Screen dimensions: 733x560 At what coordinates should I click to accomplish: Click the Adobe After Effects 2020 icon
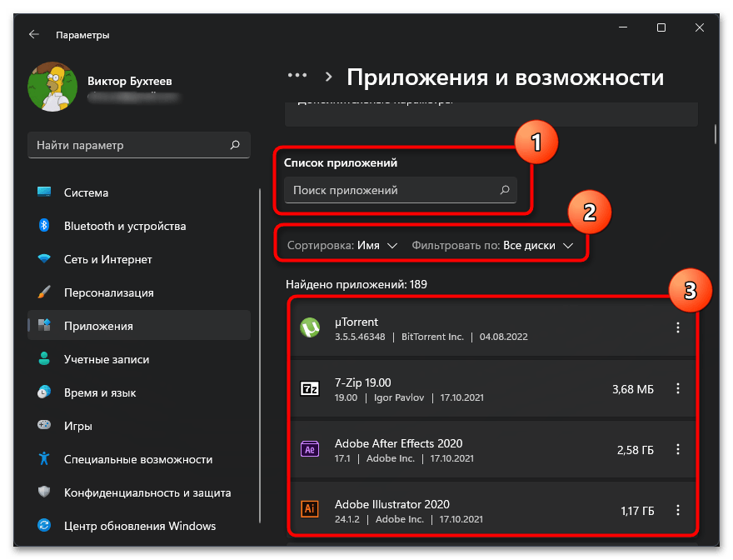(310, 449)
